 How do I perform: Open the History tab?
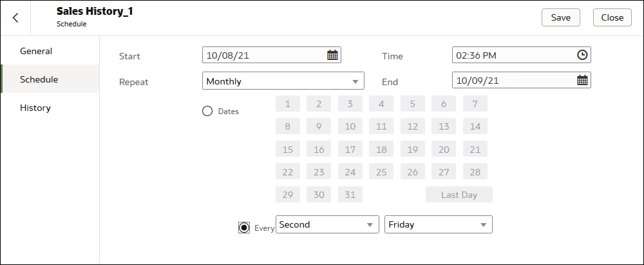click(x=35, y=108)
